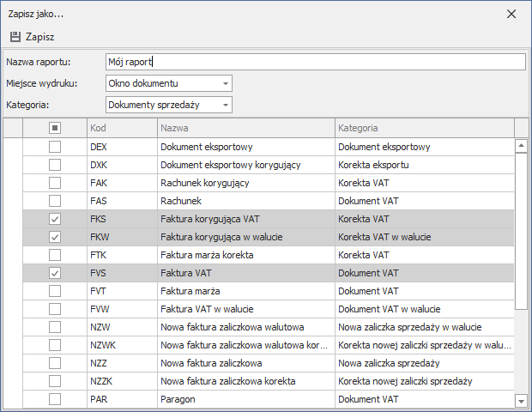The height and width of the screenshot is (412, 532).
Task: Uncheck the FVS row checkbox
Action: [55, 273]
